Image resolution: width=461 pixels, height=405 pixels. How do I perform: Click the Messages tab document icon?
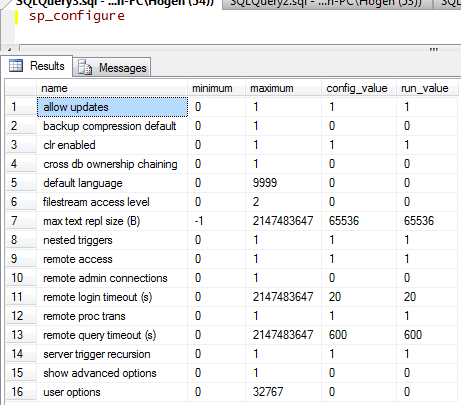85,68
